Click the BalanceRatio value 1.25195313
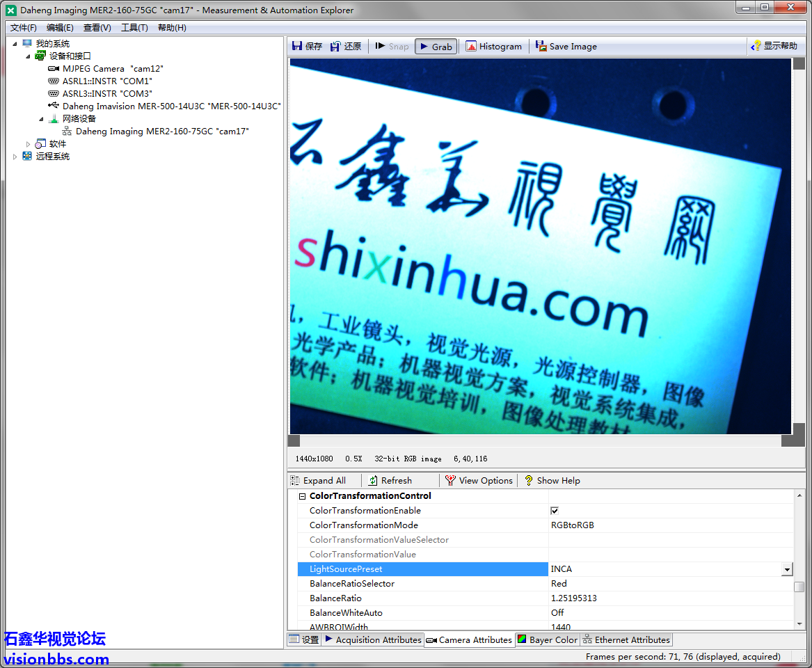Viewport: 812px width, 668px height. pos(573,598)
